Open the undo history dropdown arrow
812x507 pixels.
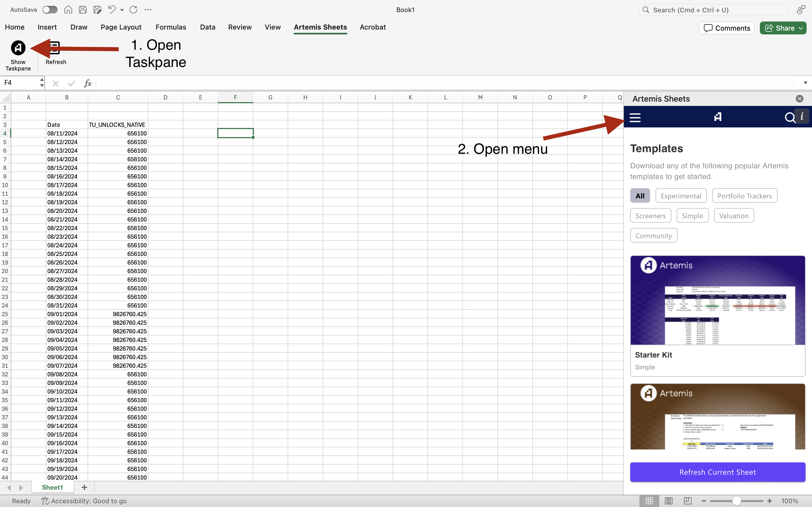(122, 10)
